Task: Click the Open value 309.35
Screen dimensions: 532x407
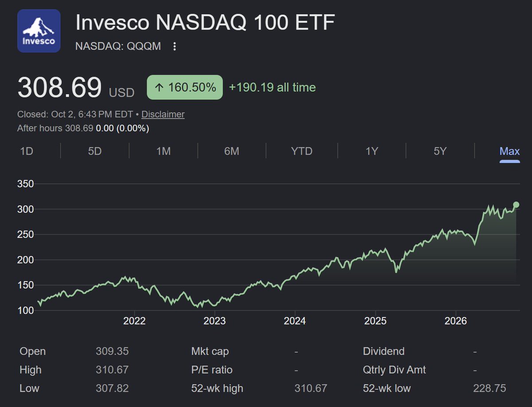Action: (112, 352)
